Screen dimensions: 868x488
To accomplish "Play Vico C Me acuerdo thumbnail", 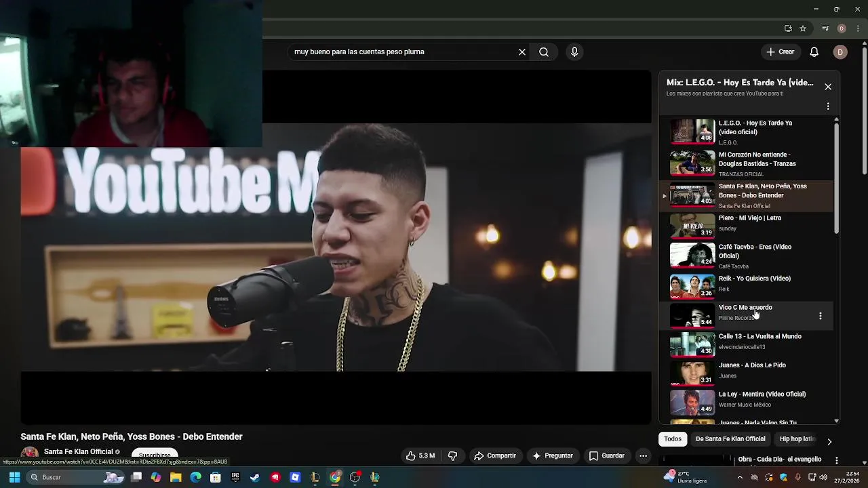I will point(692,314).
